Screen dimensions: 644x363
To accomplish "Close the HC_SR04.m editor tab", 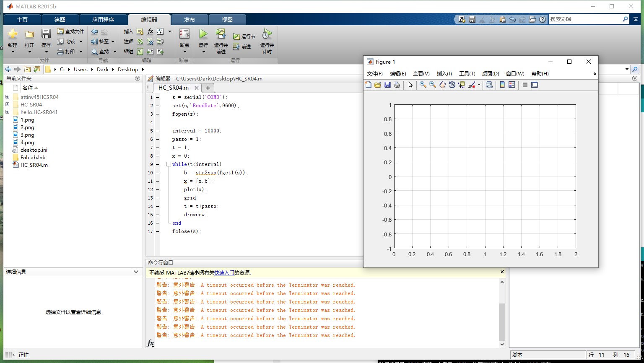I will 196,88.
